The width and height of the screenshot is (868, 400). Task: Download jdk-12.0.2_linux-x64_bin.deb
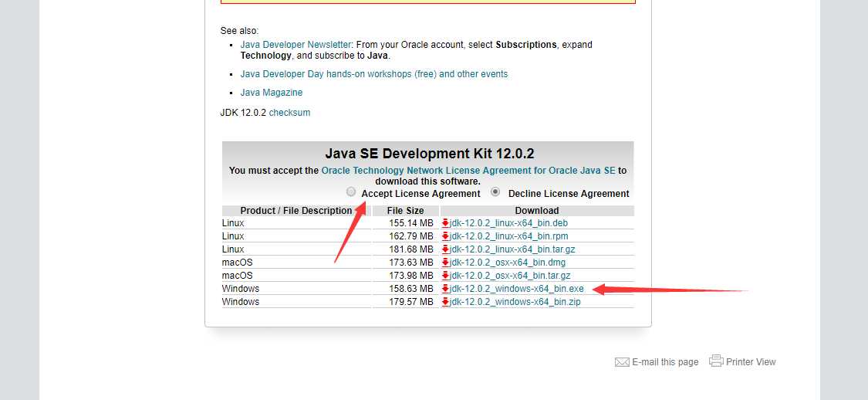508,223
